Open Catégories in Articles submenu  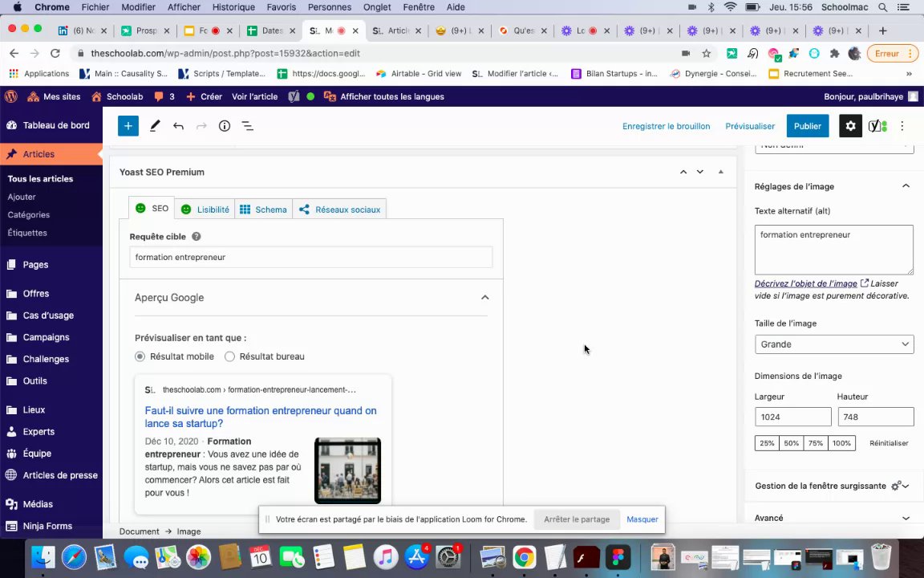[x=28, y=214]
